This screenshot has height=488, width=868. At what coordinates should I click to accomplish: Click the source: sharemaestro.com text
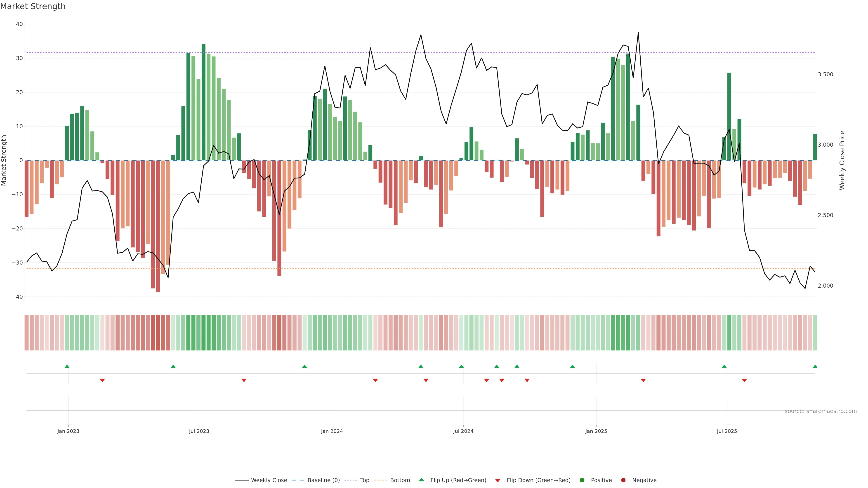[x=821, y=411]
